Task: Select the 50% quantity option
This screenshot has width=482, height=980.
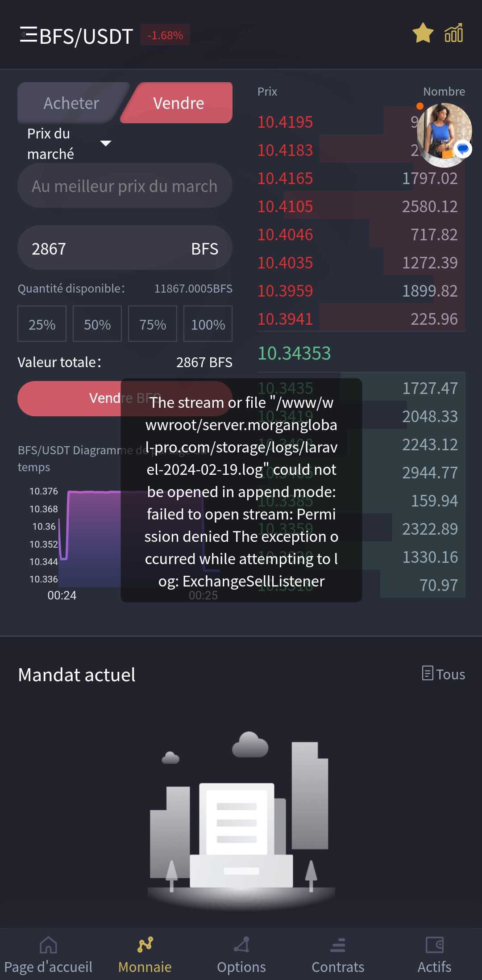Action: [x=97, y=324]
